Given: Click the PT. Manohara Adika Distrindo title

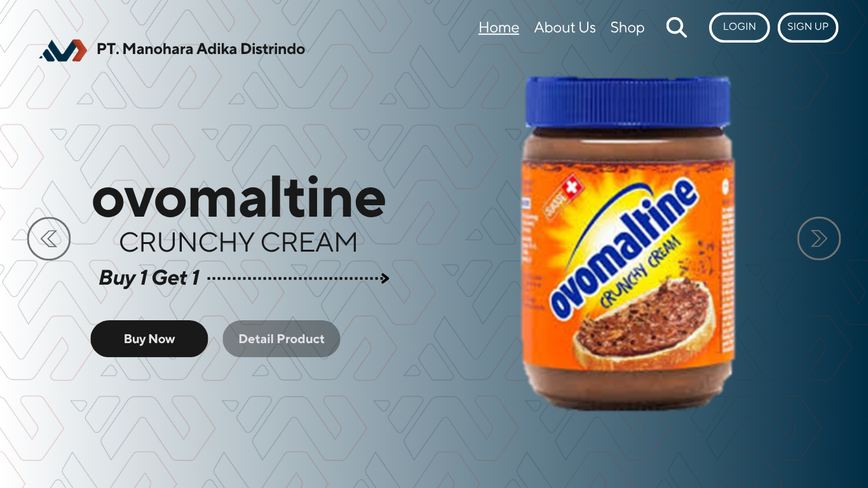Looking at the screenshot, I should point(201,49).
